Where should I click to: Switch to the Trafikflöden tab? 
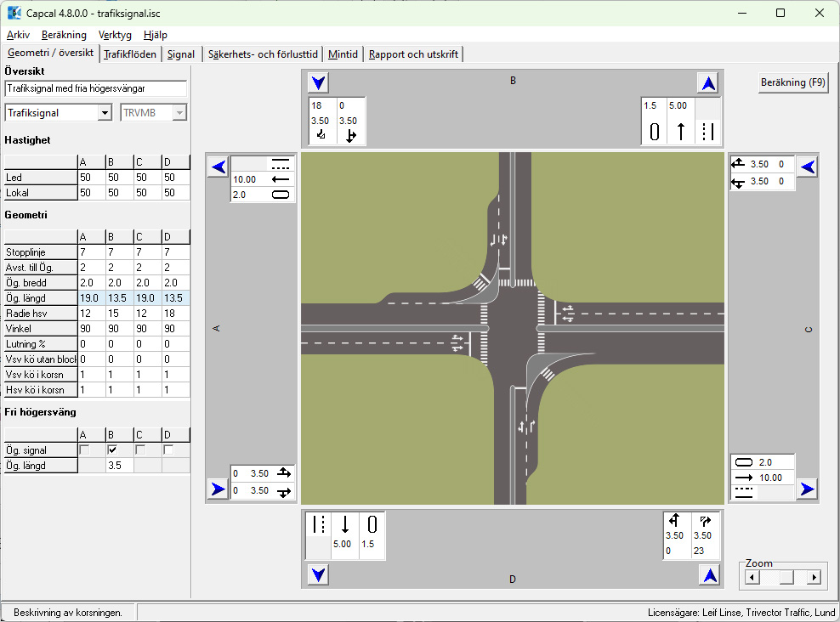tap(130, 54)
